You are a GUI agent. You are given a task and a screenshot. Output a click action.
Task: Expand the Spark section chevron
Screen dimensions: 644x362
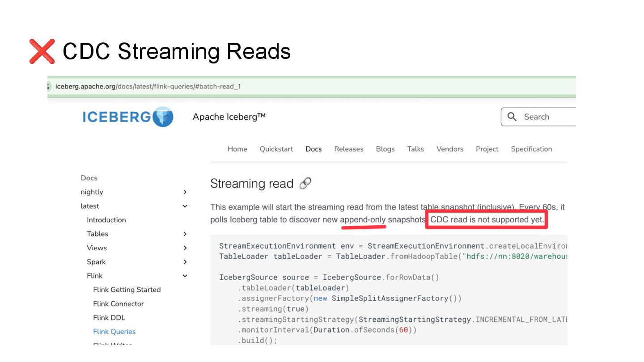(x=185, y=262)
